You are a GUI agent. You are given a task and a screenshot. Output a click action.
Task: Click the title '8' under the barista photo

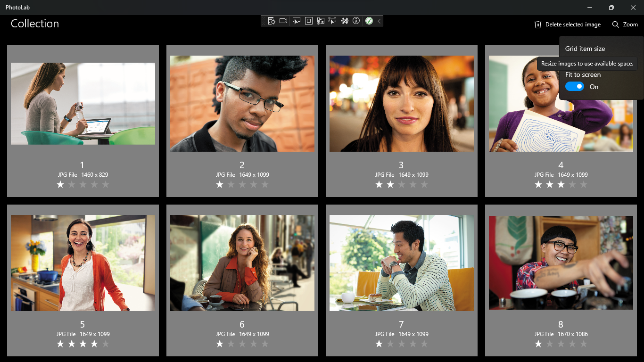[x=561, y=324]
